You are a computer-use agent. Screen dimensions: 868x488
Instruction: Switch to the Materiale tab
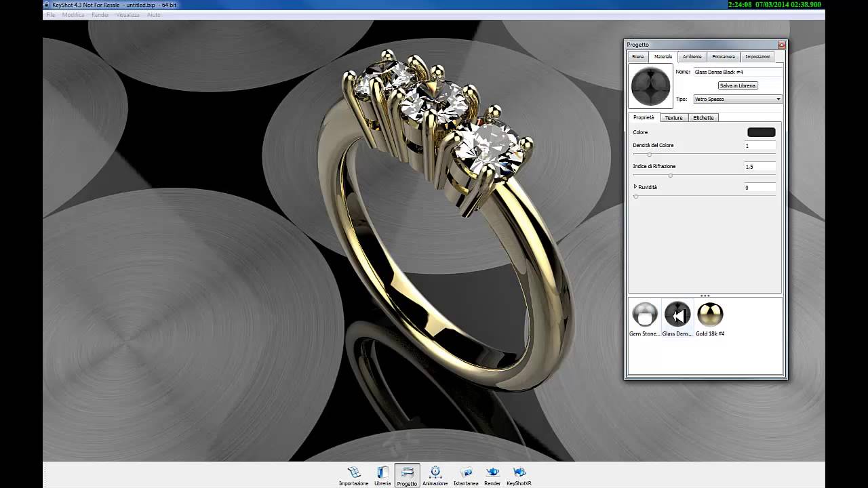click(x=663, y=57)
